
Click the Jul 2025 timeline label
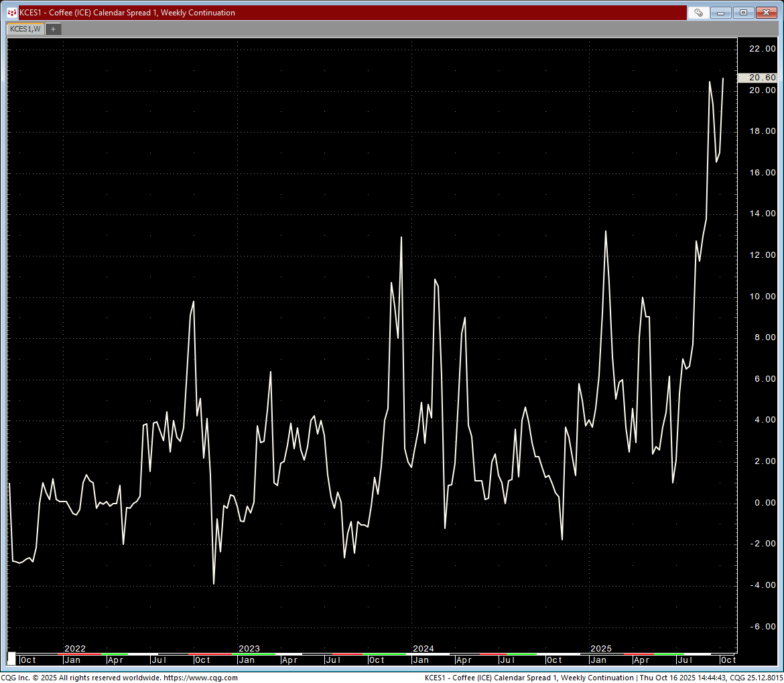tap(685, 660)
